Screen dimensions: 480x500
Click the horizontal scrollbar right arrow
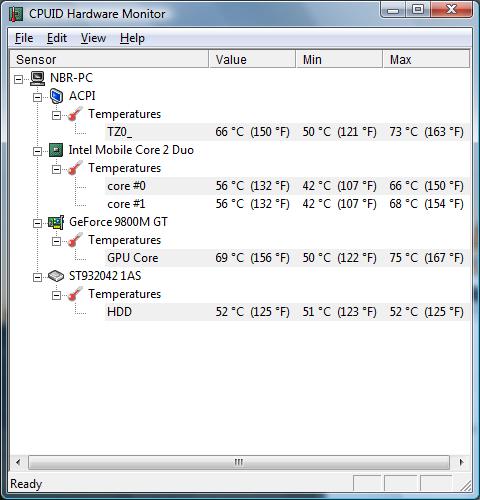pyautogui.click(x=461, y=462)
